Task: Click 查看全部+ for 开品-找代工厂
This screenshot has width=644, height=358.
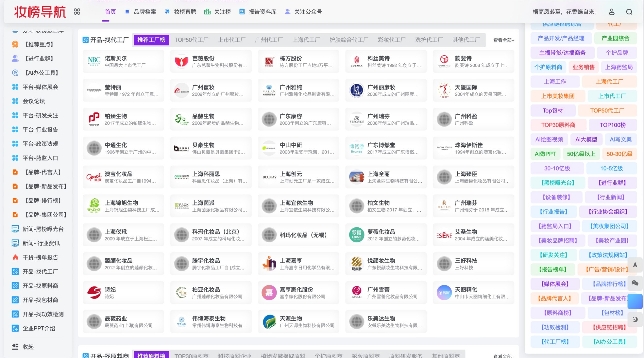Action: click(x=503, y=40)
